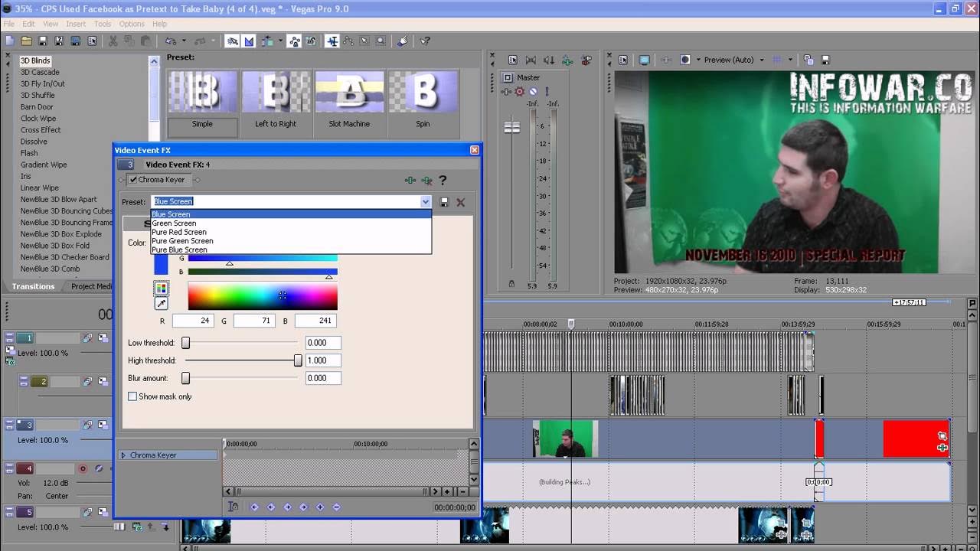Select the 3D Cascade transition
The image size is (980, 551).
pyautogui.click(x=40, y=72)
